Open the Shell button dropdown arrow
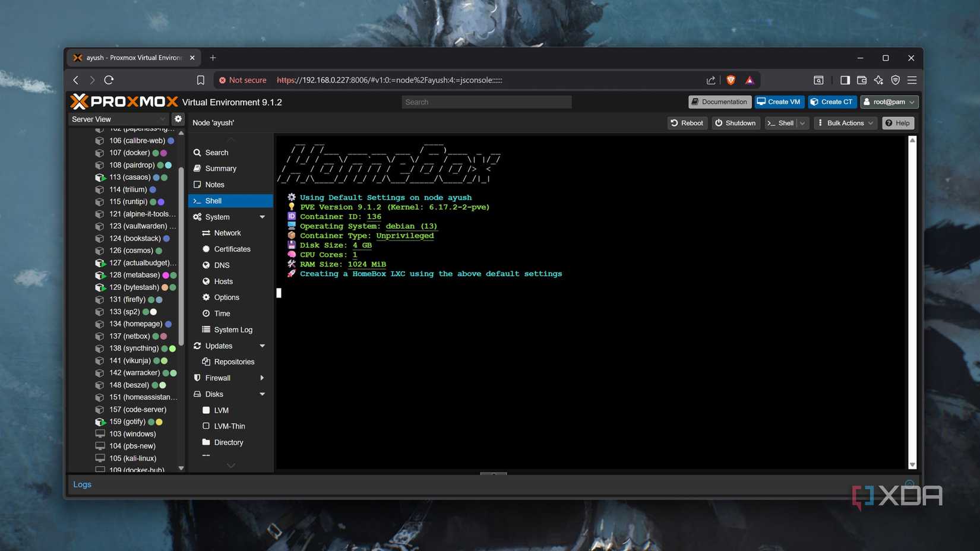 pos(802,123)
